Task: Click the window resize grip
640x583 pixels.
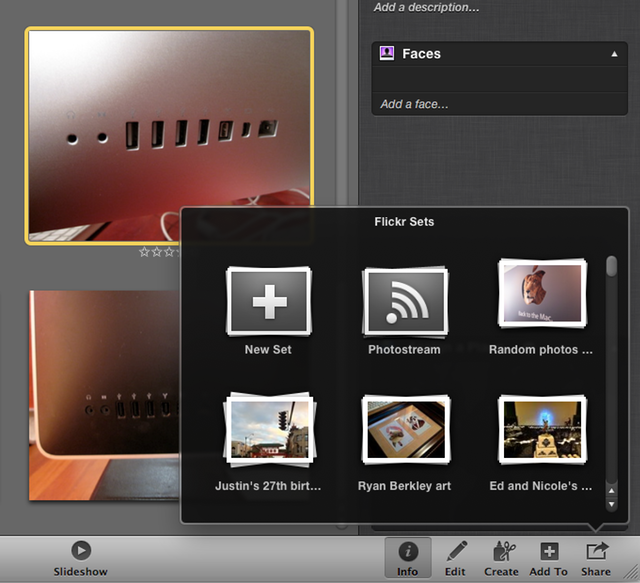Action: point(631,574)
